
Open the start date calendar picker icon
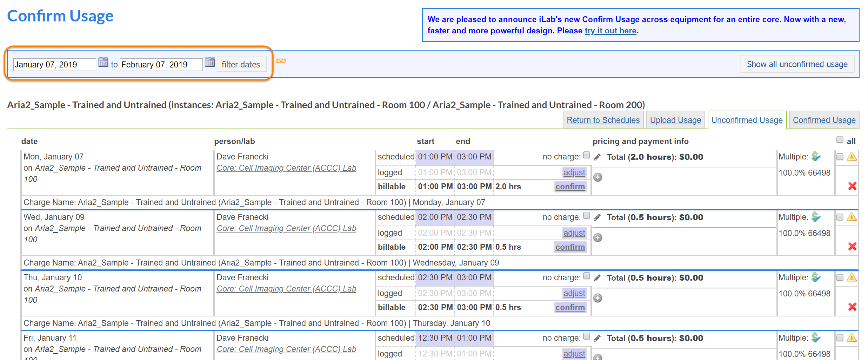pyautogui.click(x=103, y=63)
